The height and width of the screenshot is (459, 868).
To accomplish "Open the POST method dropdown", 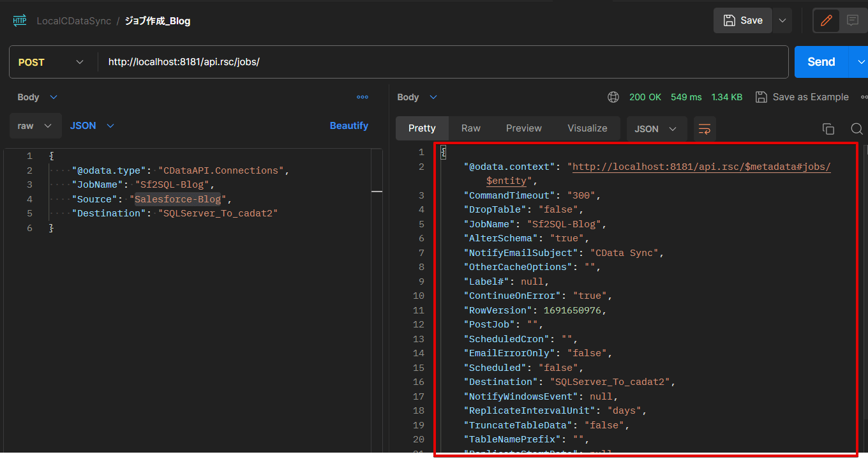I will pos(51,62).
